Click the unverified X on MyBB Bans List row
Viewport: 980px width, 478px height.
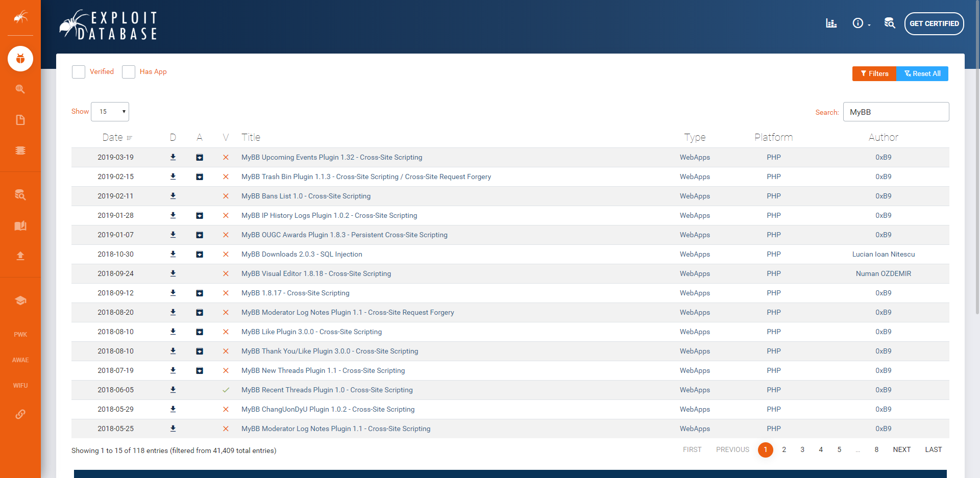(226, 196)
